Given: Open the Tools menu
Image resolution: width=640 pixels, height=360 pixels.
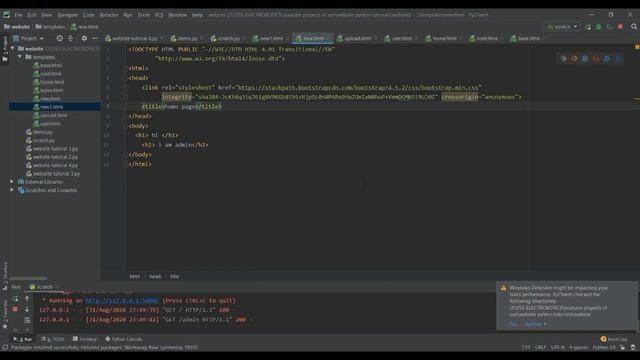Looking at the screenshot, I should coord(144,15).
